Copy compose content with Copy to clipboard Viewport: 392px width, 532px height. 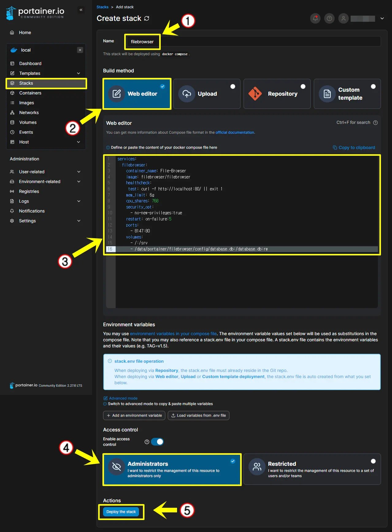(354, 147)
